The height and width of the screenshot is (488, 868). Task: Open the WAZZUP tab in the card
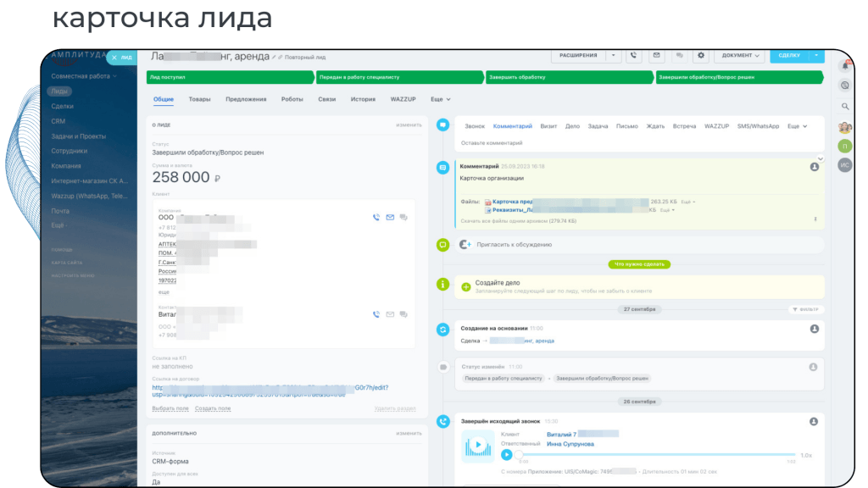403,100
